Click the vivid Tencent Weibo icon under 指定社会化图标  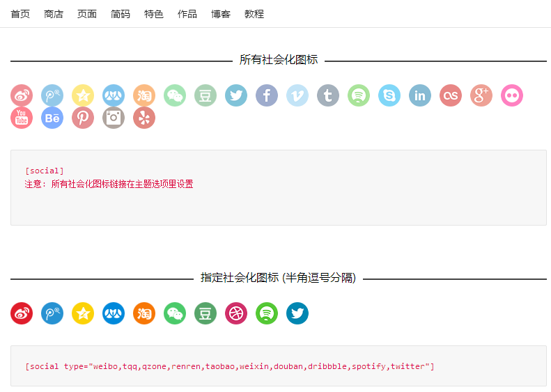click(52, 313)
